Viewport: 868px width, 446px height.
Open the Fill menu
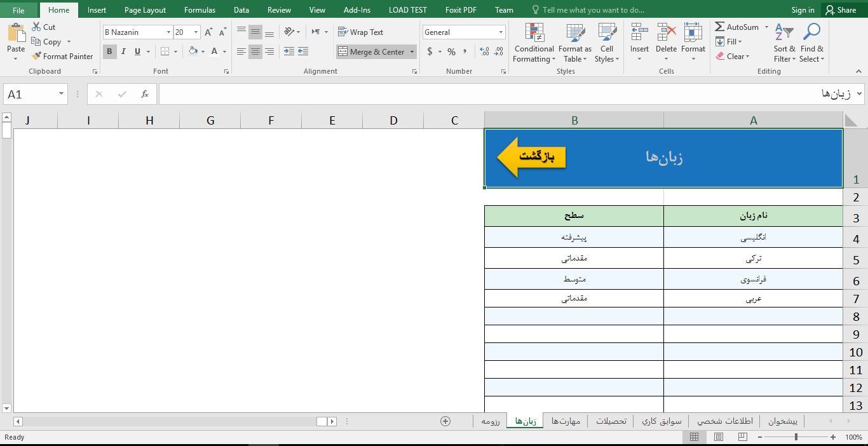coord(728,41)
